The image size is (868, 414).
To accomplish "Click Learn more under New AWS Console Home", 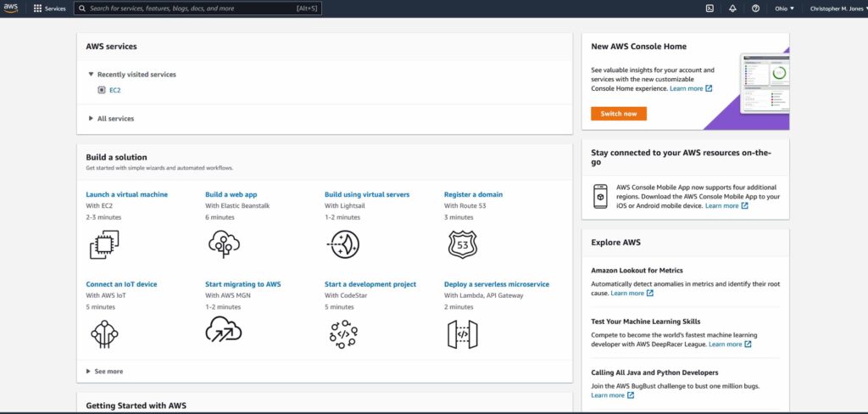I will [687, 89].
